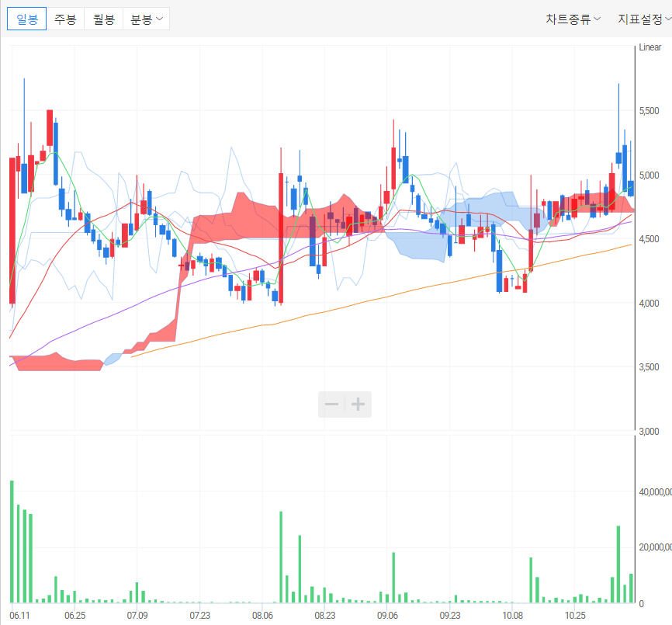Open the 지표설정 indicator settings dropdown
Viewport: 672px width, 625px height.
pos(644,19)
